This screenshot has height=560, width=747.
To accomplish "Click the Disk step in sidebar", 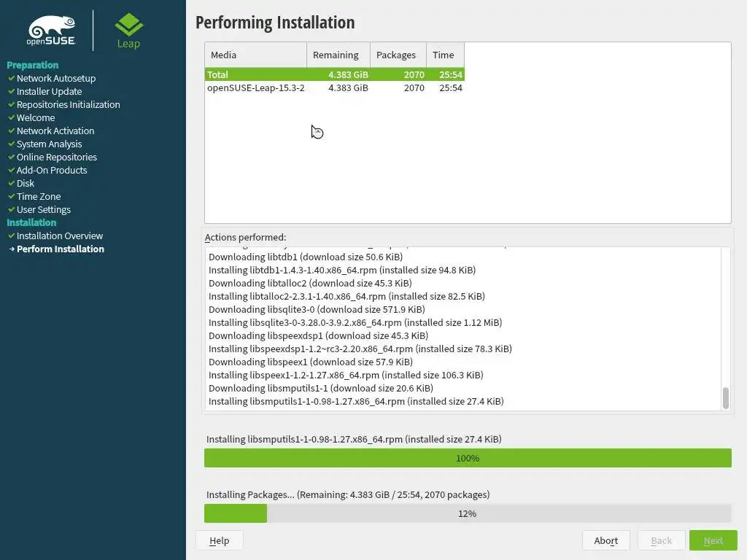I will (26, 183).
